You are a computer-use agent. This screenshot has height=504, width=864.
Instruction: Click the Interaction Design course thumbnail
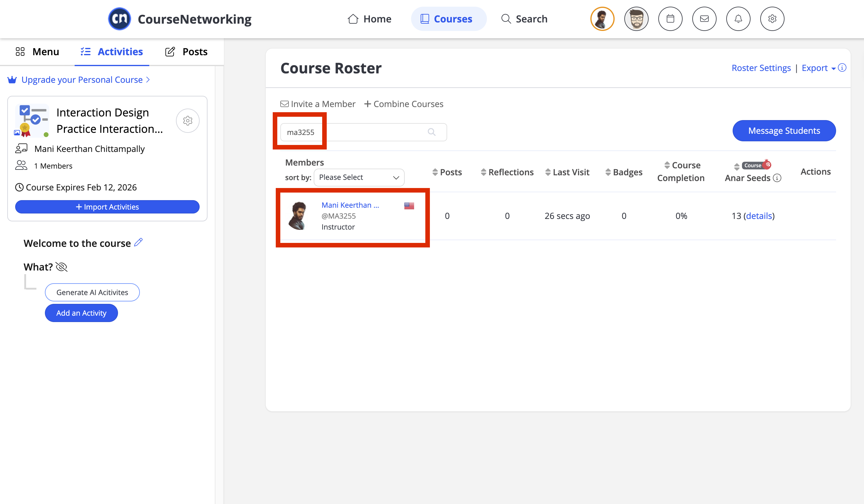[32, 121]
